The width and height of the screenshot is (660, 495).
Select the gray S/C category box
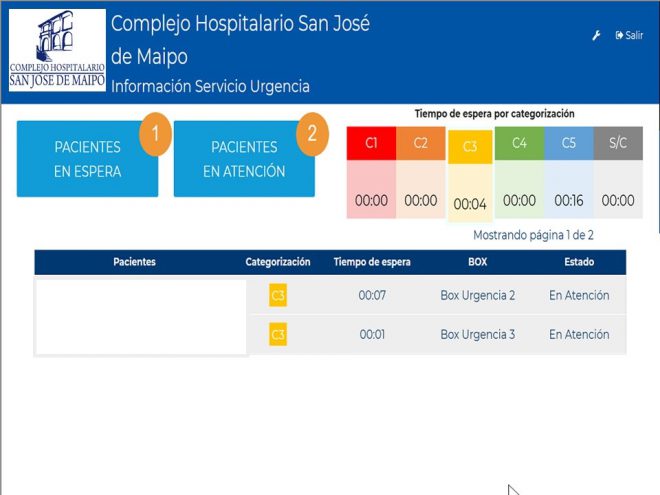pyautogui.click(x=618, y=144)
